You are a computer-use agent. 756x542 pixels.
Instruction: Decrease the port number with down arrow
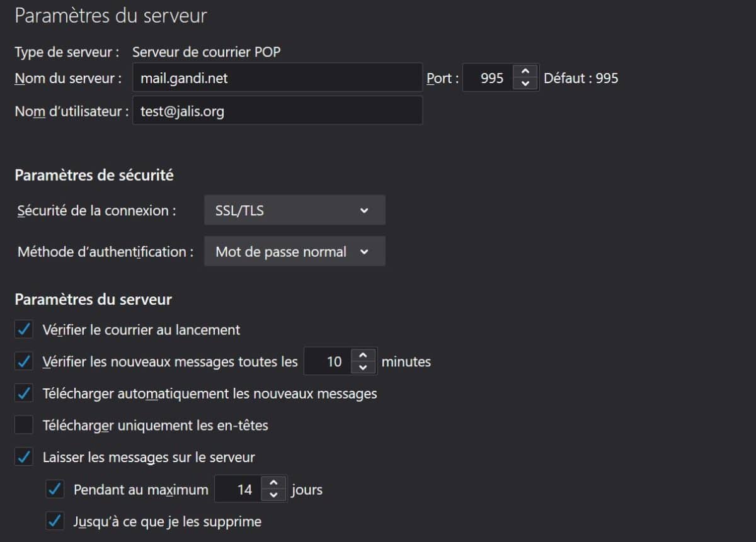pos(525,84)
